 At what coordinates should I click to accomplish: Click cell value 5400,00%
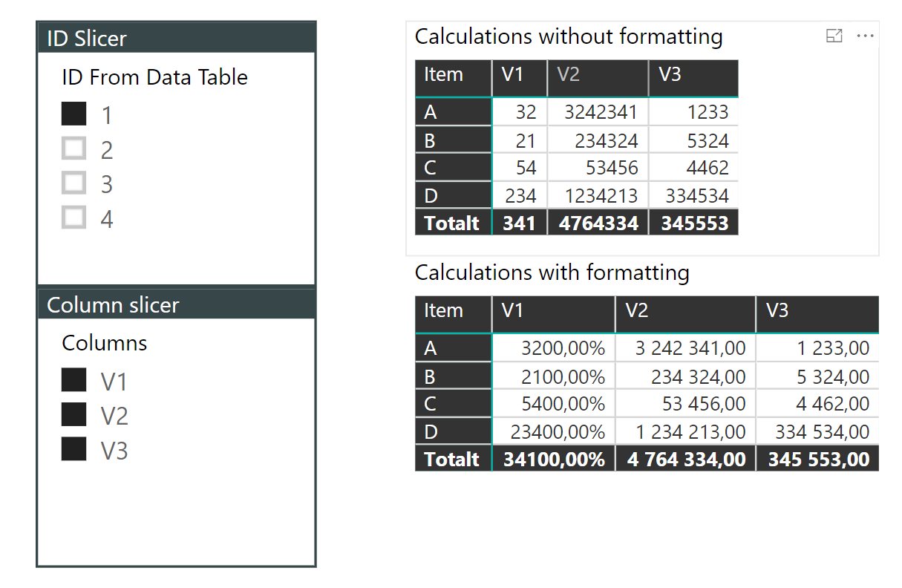563,404
